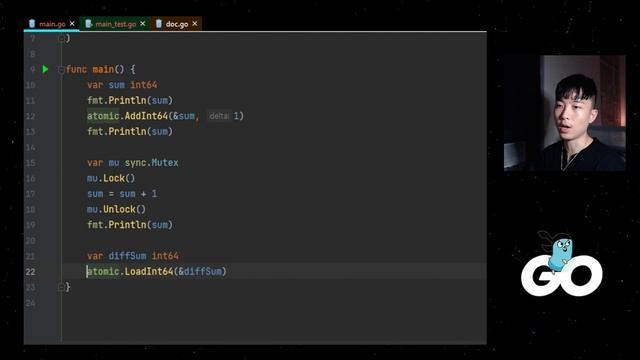
Task: Click 'fmt.Println(sum)' on line 19
Action: point(130,225)
